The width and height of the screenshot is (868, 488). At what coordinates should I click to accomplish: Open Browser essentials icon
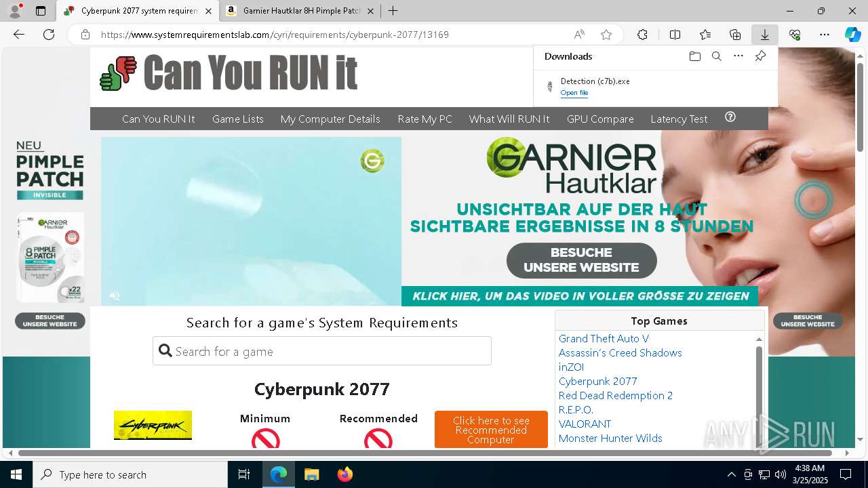(x=795, y=35)
